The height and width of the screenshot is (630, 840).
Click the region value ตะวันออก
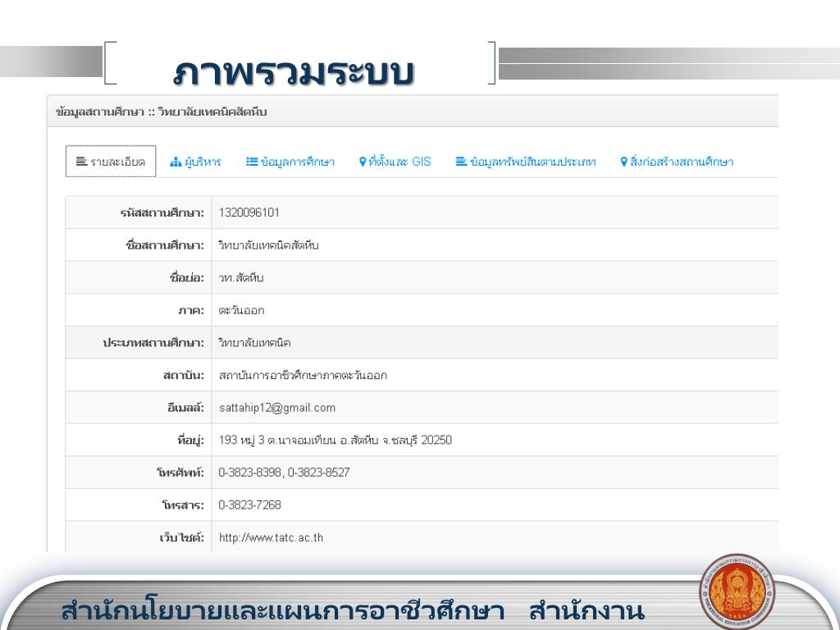[x=242, y=311]
